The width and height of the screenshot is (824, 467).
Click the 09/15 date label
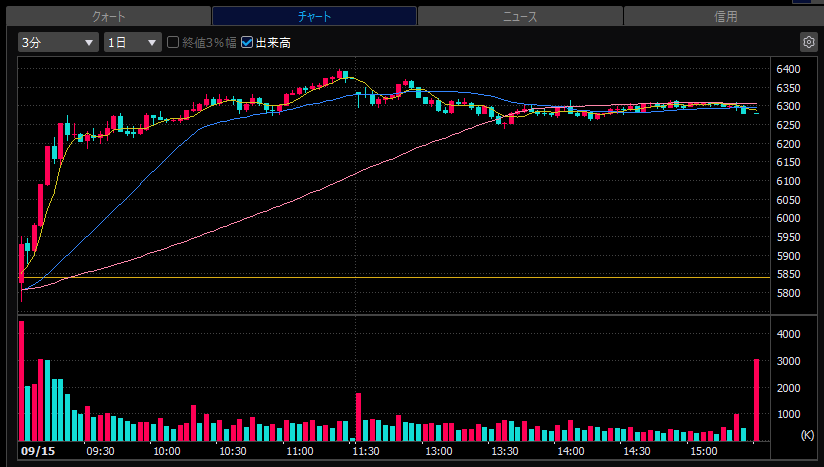click(38, 451)
